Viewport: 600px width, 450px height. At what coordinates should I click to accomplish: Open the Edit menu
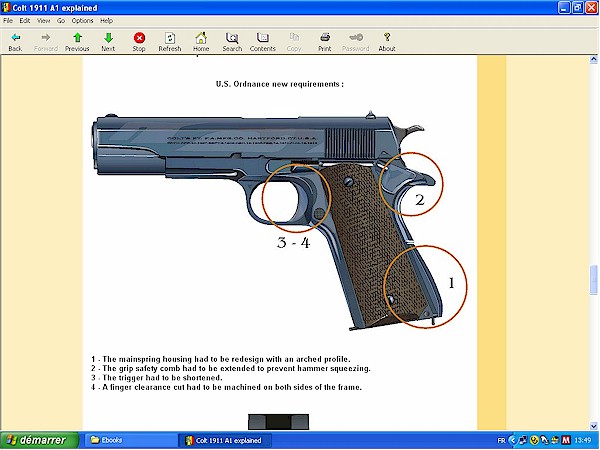tap(25, 21)
